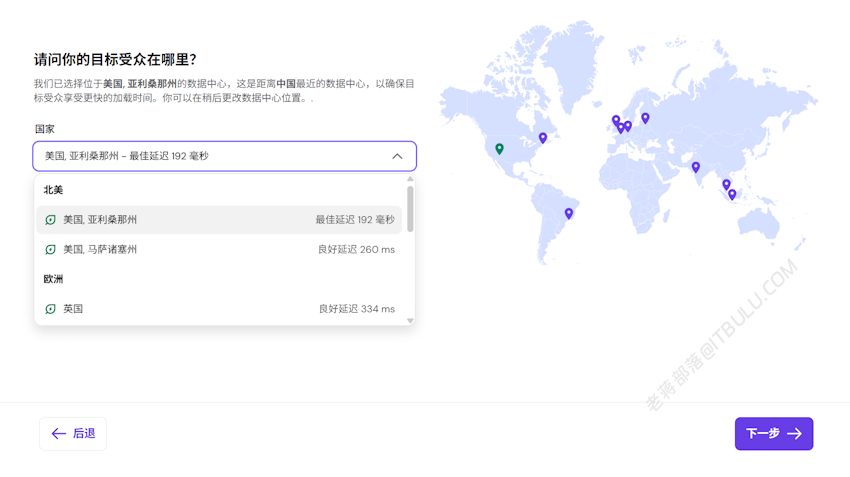Click leaf icon beside 英国
The height and width of the screenshot is (477, 850).
50,308
